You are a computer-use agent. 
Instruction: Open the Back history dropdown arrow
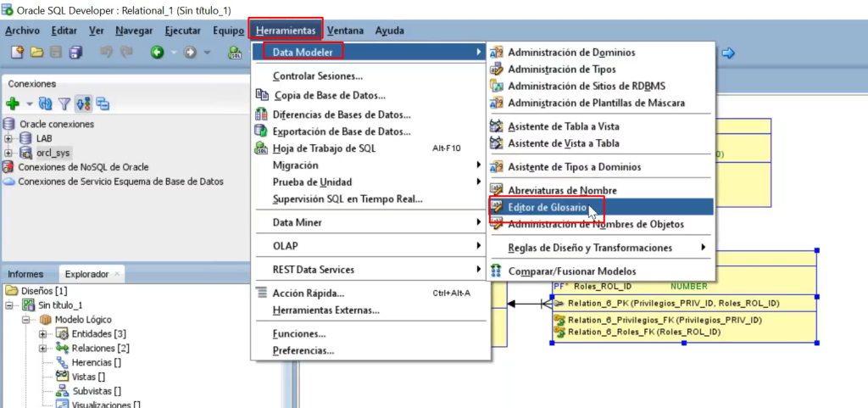click(x=173, y=53)
